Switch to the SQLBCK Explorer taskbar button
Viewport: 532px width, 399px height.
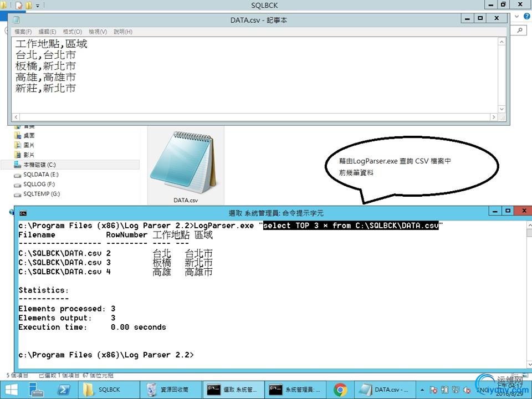pos(109,390)
